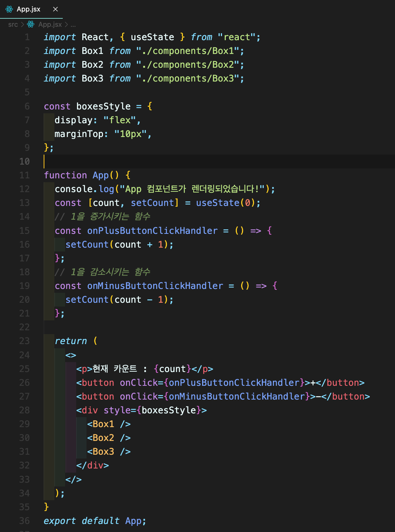Click 'setCount(count + 1)' statement

coord(119,245)
